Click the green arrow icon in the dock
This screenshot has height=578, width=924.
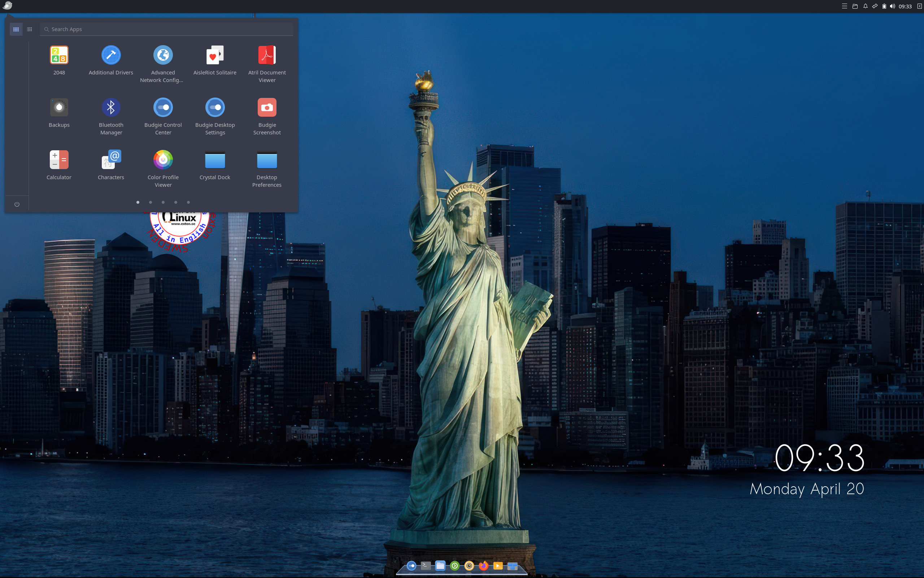(x=454, y=565)
